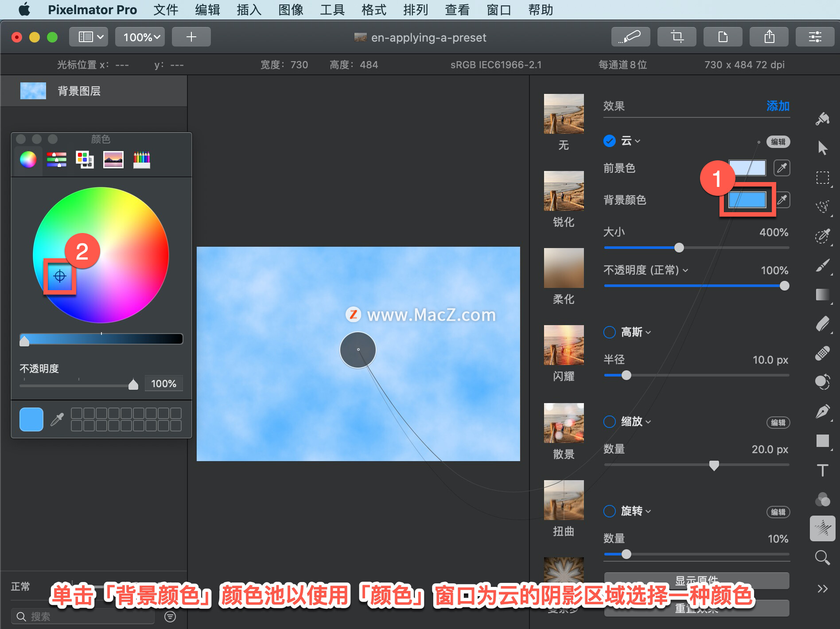Switch to pencils tab in Colors window

(142, 159)
